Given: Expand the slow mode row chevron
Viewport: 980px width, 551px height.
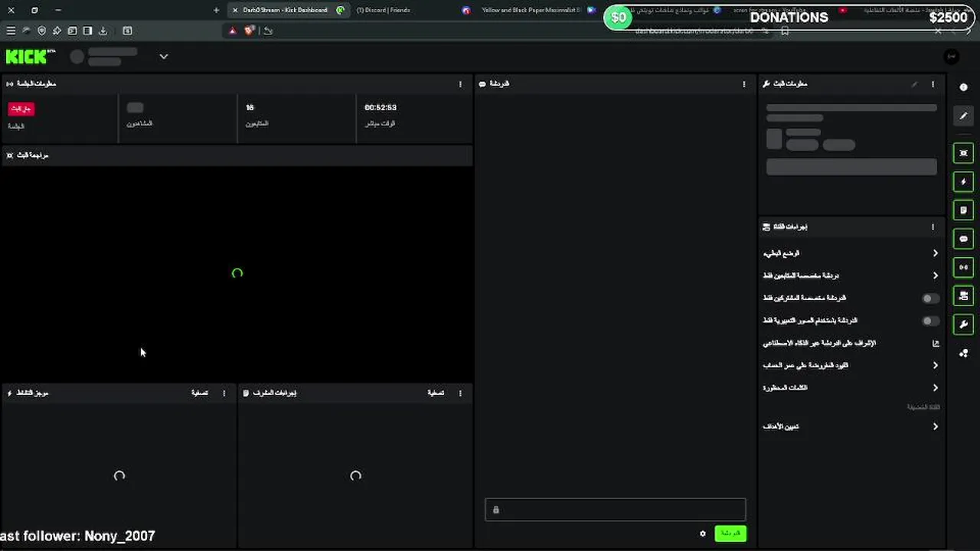Looking at the screenshot, I should (935, 253).
